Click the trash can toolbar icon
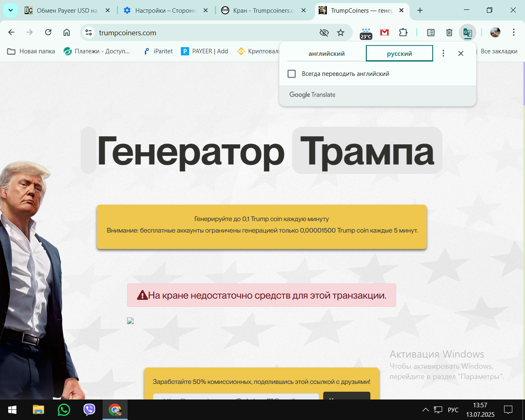This screenshot has width=525, height=420. [x=449, y=32]
